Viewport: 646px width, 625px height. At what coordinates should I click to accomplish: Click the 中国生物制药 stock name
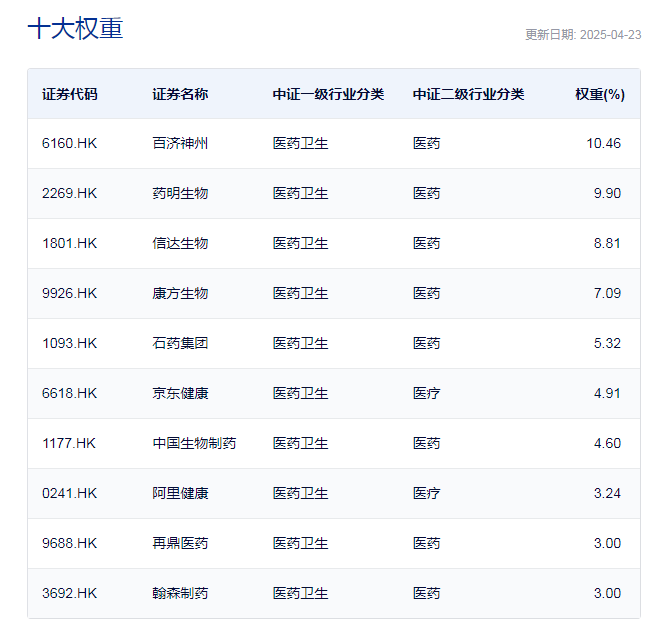click(x=194, y=443)
